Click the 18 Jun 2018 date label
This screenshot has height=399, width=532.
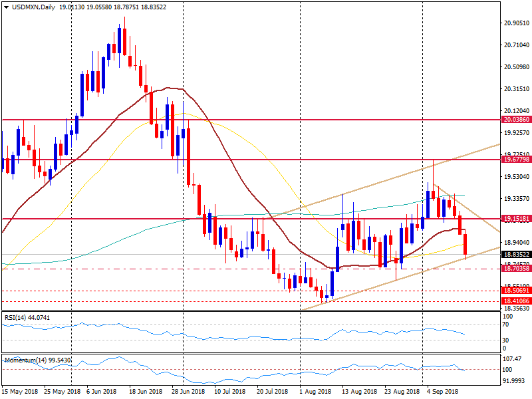[x=147, y=392]
